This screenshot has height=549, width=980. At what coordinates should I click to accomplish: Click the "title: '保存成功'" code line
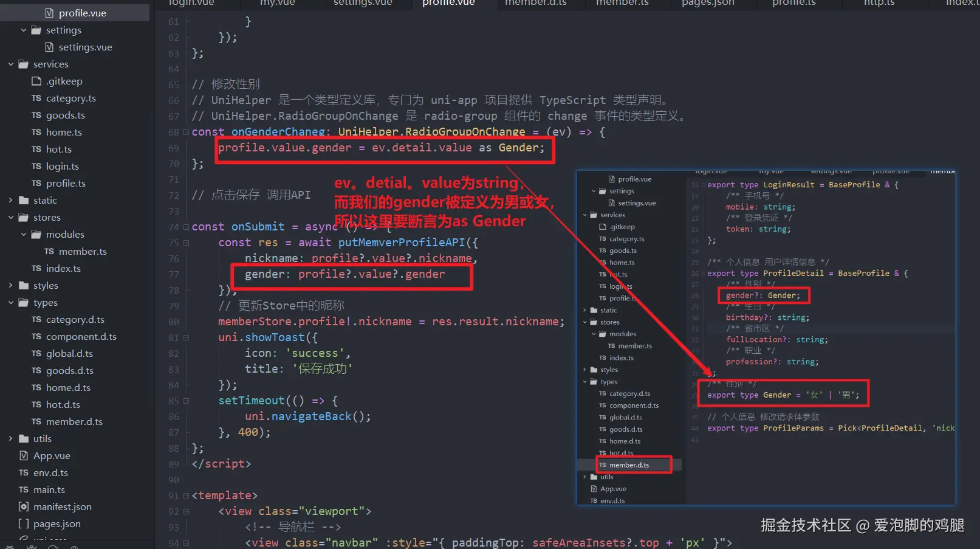tap(299, 369)
